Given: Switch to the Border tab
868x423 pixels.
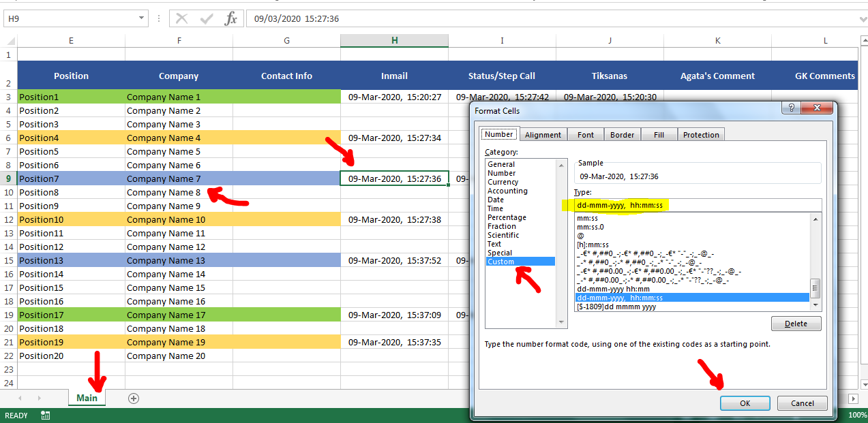Looking at the screenshot, I should coord(622,134).
